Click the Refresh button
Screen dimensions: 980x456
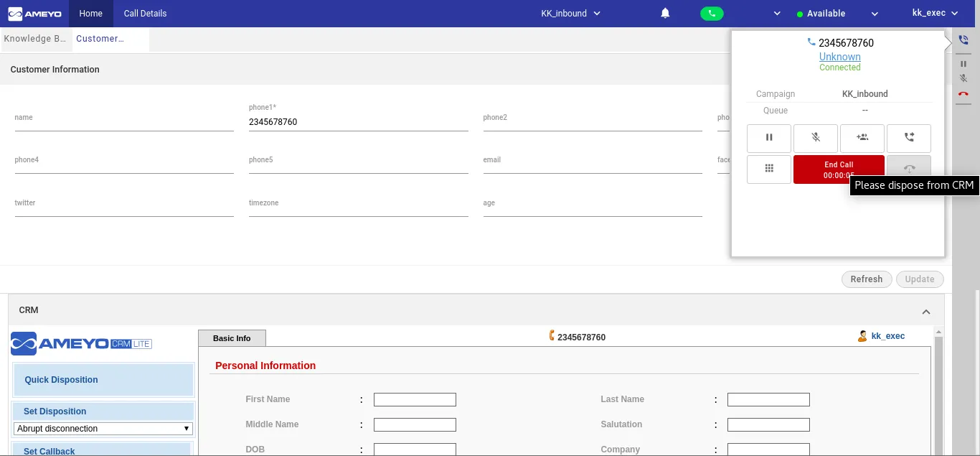click(x=867, y=279)
